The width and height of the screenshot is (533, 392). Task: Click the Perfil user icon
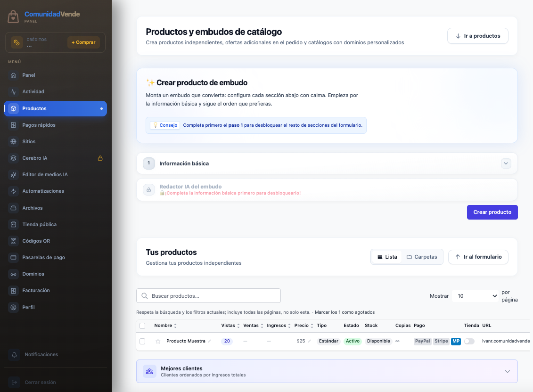click(x=13, y=307)
